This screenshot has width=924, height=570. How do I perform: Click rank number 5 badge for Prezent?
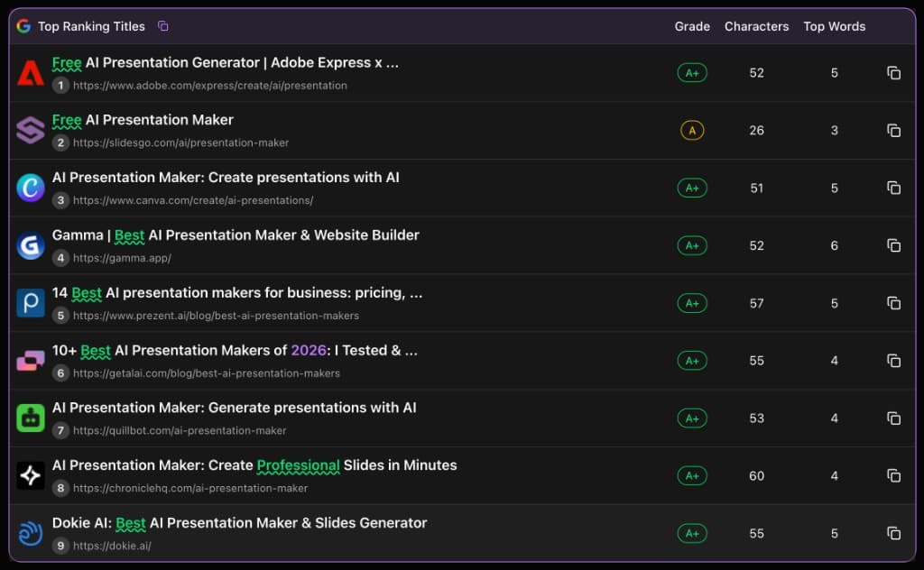coord(60,316)
